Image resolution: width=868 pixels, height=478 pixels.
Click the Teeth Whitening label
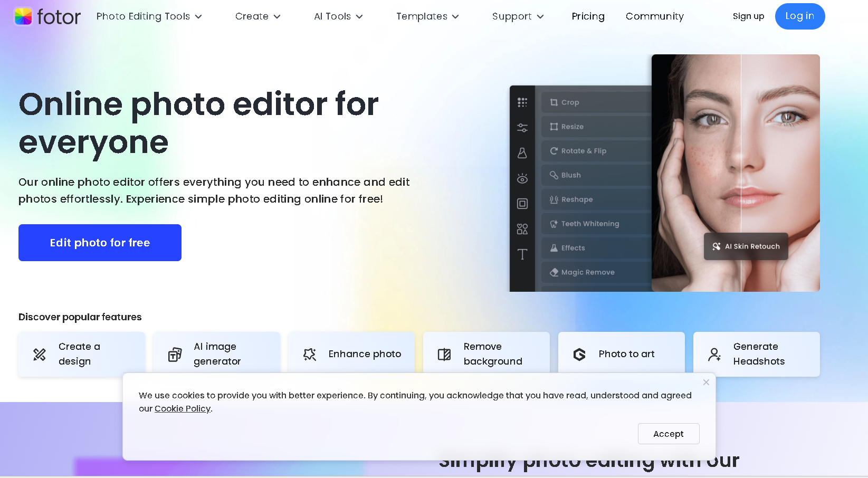coord(590,224)
